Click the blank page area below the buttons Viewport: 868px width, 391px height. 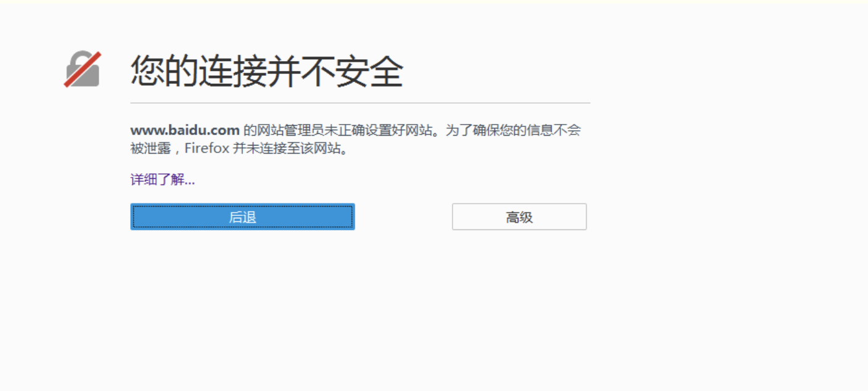point(432,308)
